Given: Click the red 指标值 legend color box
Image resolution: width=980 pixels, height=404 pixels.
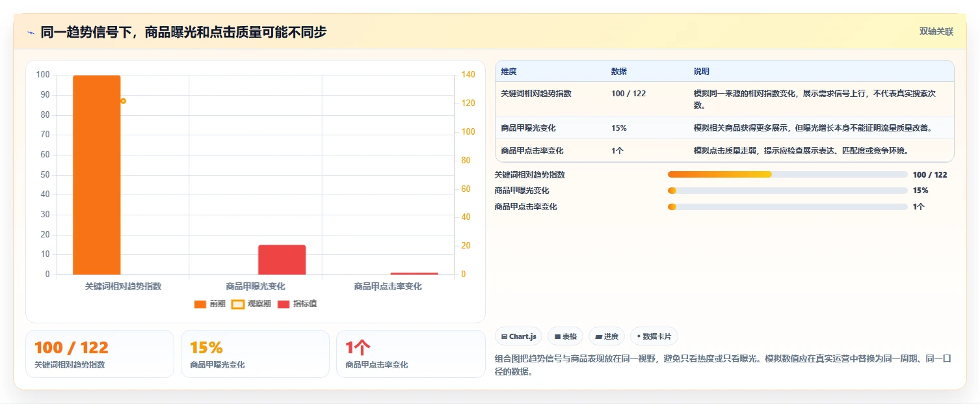Looking at the screenshot, I should click(x=284, y=304).
